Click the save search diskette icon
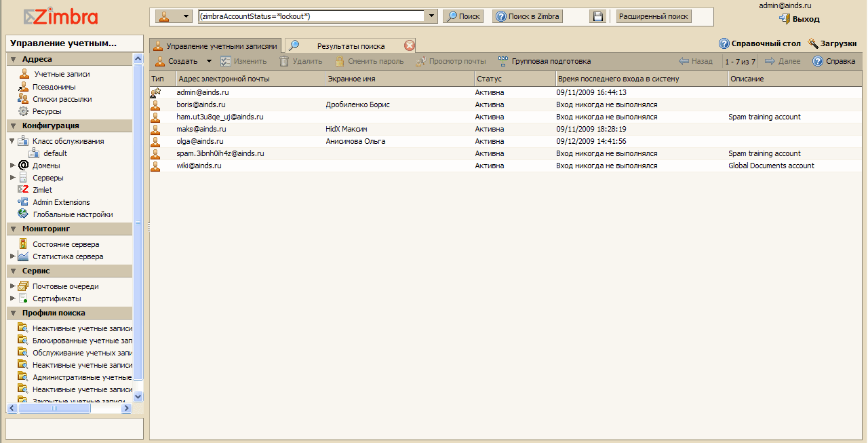The width and height of the screenshot is (868, 443). coord(597,16)
